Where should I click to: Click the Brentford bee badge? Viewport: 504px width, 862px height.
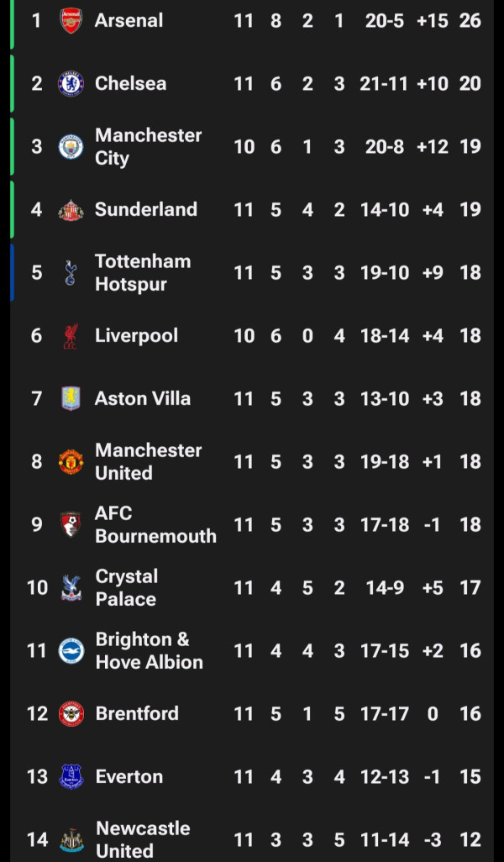point(71,713)
